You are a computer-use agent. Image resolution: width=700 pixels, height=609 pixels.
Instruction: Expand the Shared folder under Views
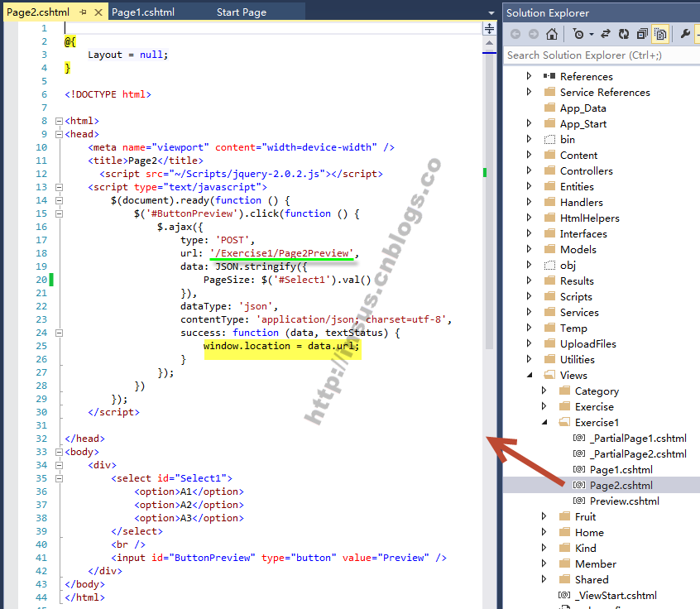(544, 578)
